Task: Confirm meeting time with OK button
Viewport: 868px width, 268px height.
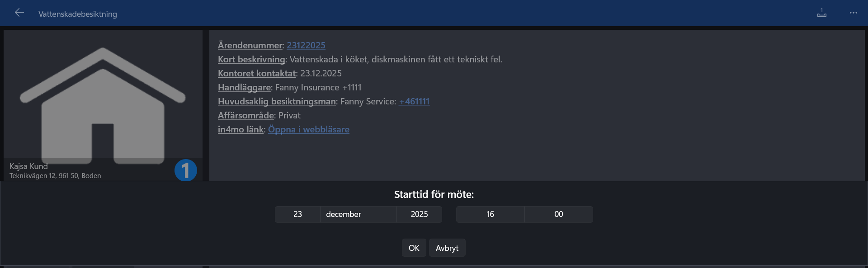Action: click(x=414, y=248)
